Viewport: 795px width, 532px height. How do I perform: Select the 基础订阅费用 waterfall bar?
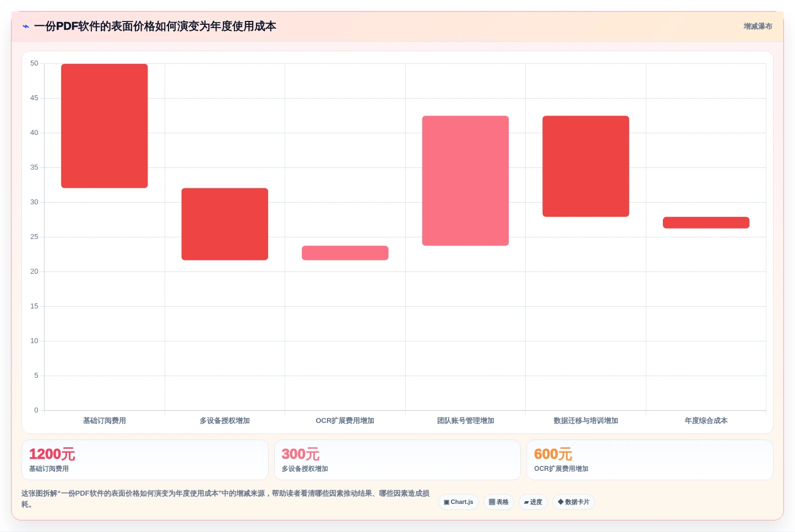(105, 126)
